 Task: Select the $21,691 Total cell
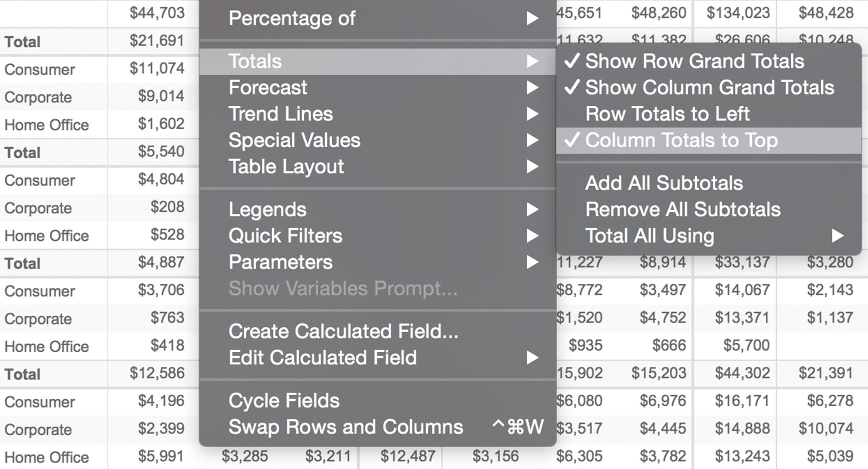[157, 41]
